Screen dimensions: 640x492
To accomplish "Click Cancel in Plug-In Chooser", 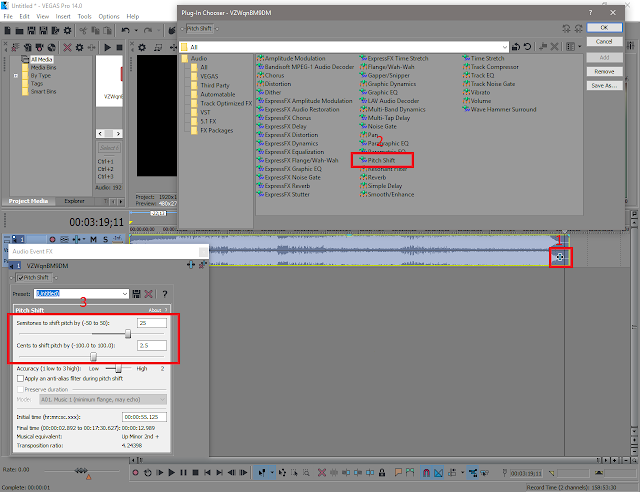I will click(604, 42).
